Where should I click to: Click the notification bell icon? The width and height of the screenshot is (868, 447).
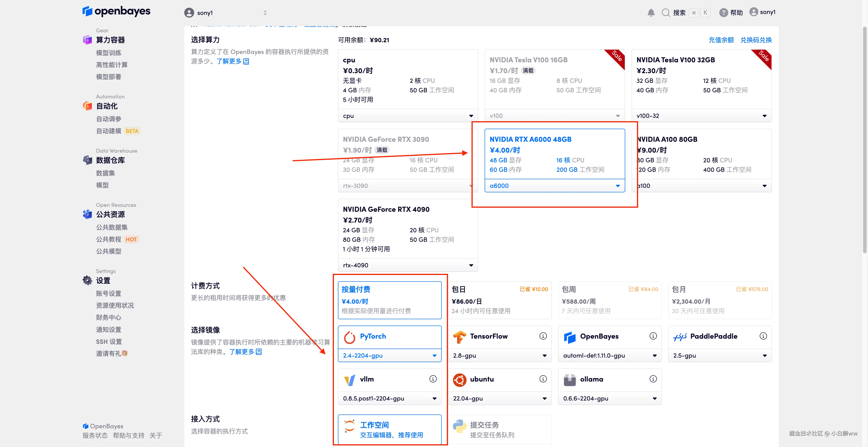pos(651,13)
